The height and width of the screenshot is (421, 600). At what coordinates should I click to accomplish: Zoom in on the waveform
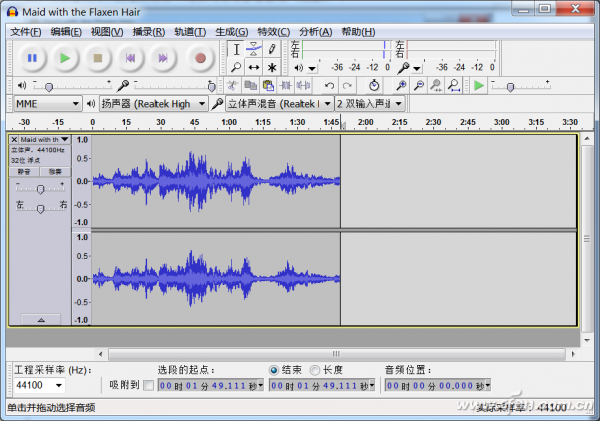(401, 85)
